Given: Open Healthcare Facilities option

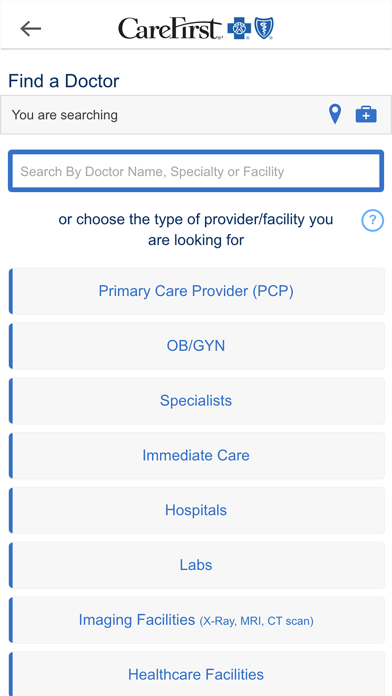Looking at the screenshot, I should pyautogui.click(x=196, y=674).
